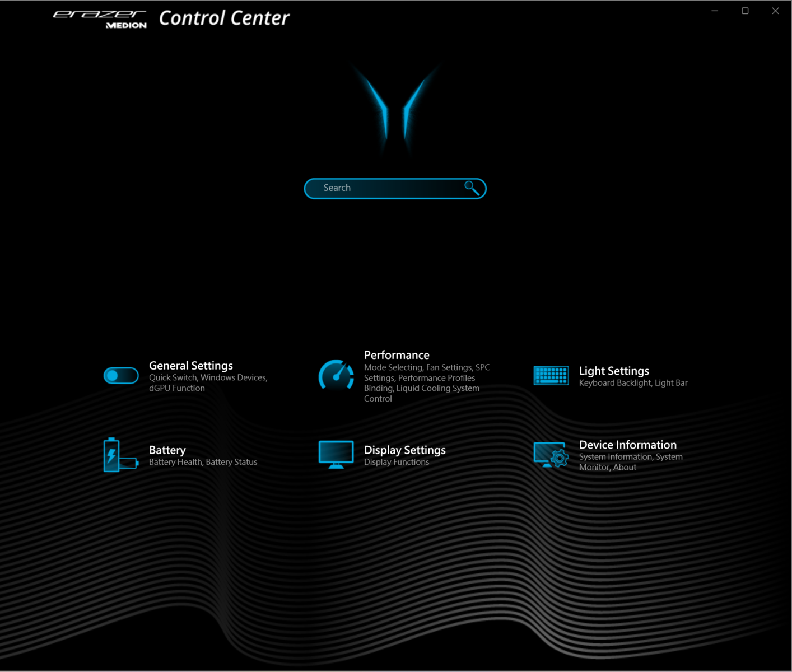Minimize the Control Center window
The height and width of the screenshot is (672, 792).
715,11
